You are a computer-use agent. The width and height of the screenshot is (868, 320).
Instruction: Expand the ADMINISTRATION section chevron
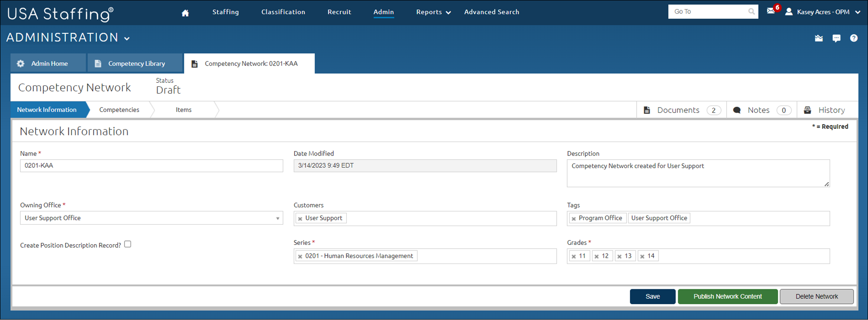click(x=127, y=39)
